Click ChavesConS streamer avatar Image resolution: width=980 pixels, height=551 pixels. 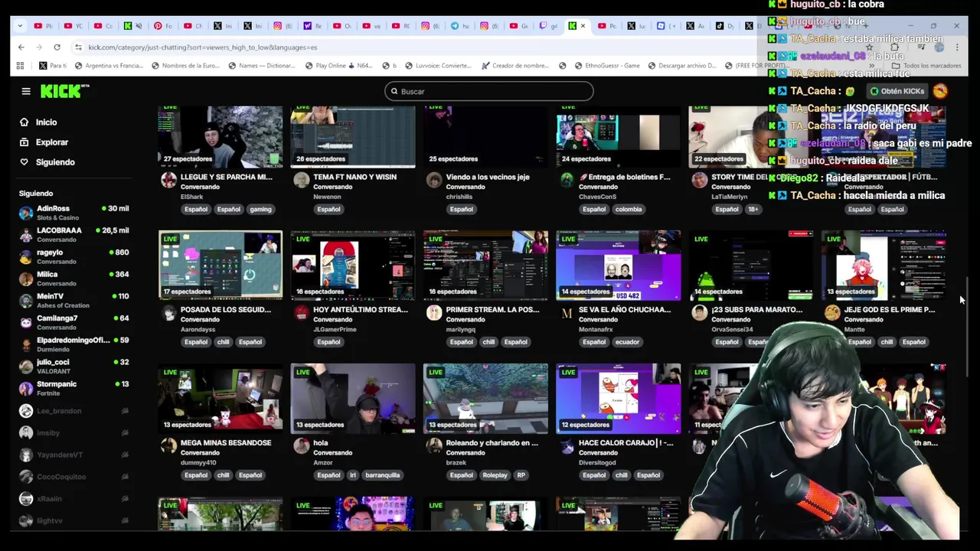[x=567, y=180]
